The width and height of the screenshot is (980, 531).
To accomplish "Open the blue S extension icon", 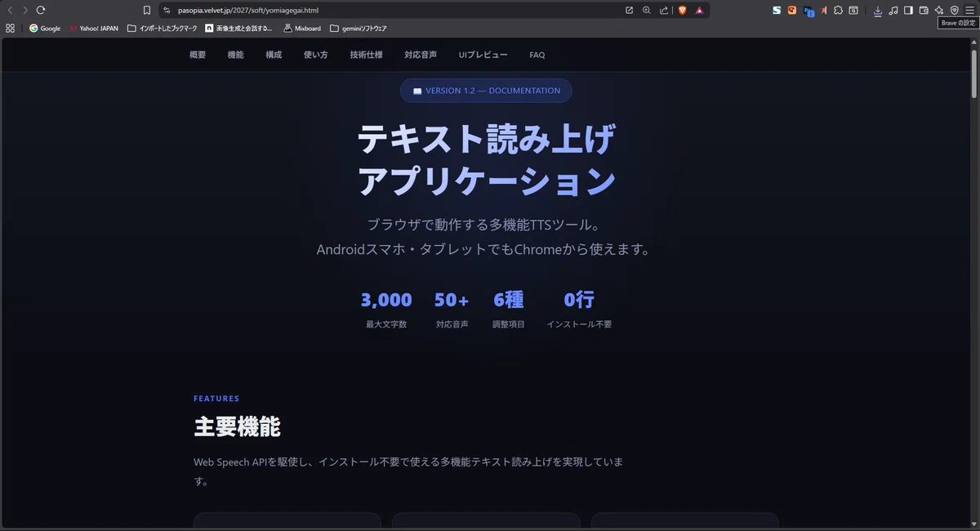I will 777,10.
